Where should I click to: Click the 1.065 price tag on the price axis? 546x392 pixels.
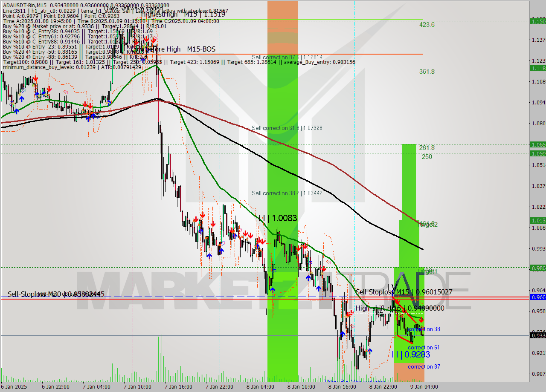[x=537, y=144]
